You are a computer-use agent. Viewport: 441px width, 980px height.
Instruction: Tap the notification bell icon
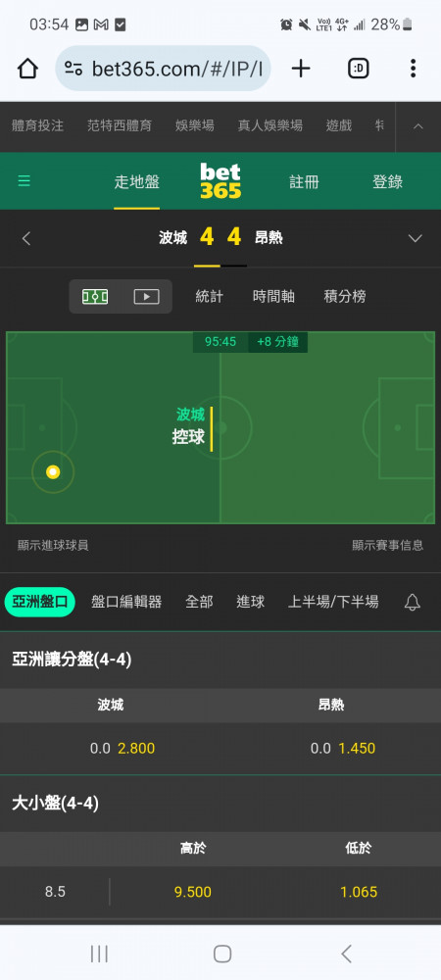pyautogui.click(x=412, y=602)
